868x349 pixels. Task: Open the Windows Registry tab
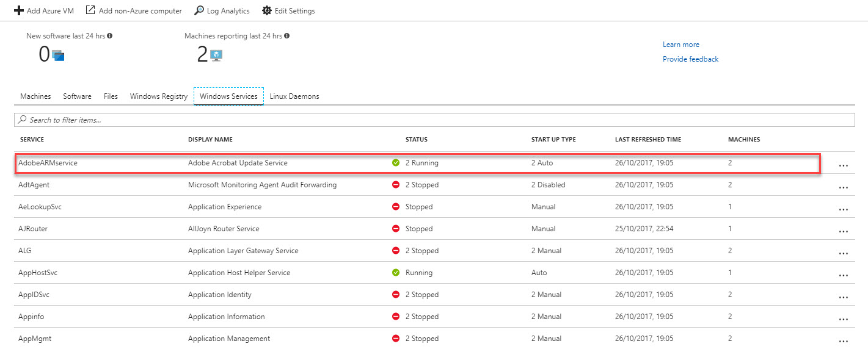pyautogui.click(x=159, y=96)
